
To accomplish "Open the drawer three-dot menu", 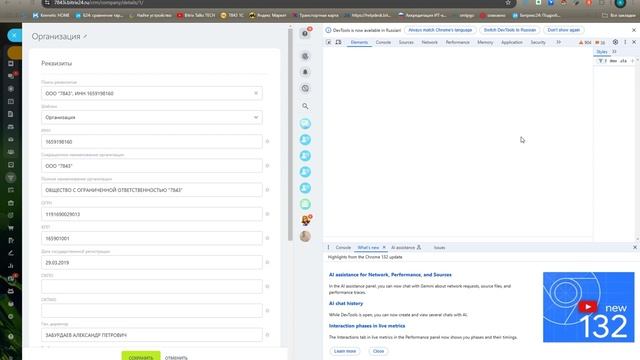I will [328, 247].
